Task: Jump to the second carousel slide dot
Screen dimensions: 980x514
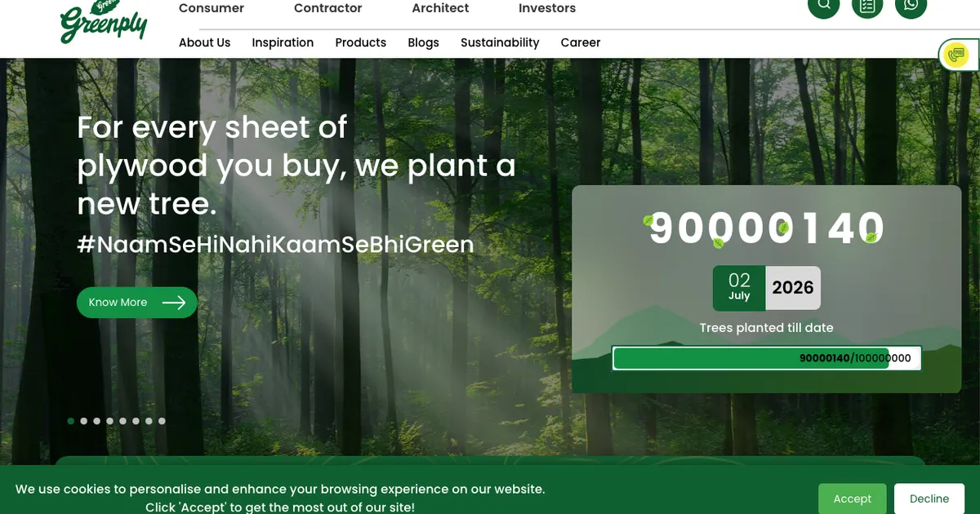Action: (84, 421)
